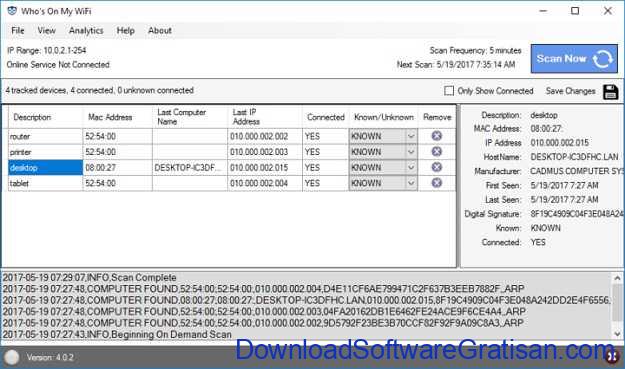Click the YES connected cell for router
The width and height of the screenshot is (625, 369).
[325, 136]
